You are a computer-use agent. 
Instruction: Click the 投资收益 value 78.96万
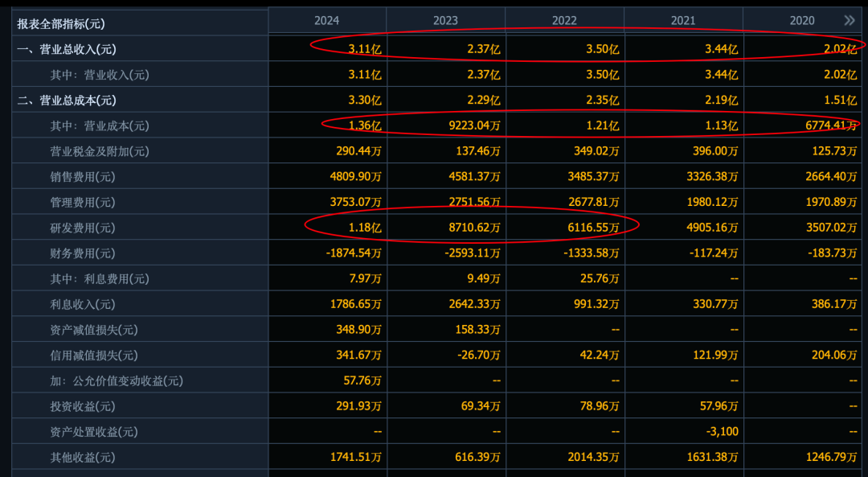(x=600, y=406)
